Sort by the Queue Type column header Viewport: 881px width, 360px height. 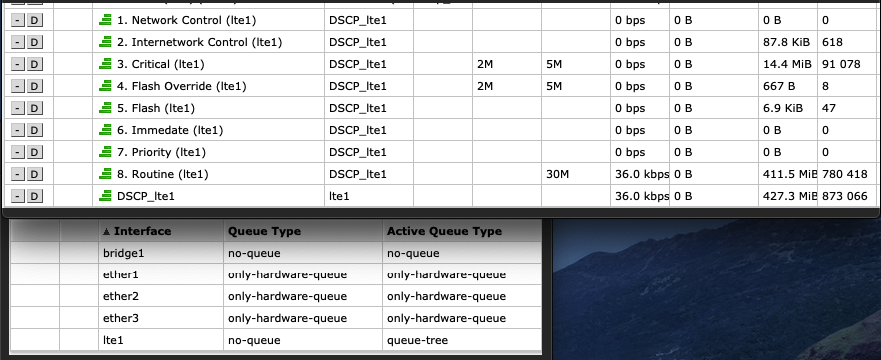(303, 231)
